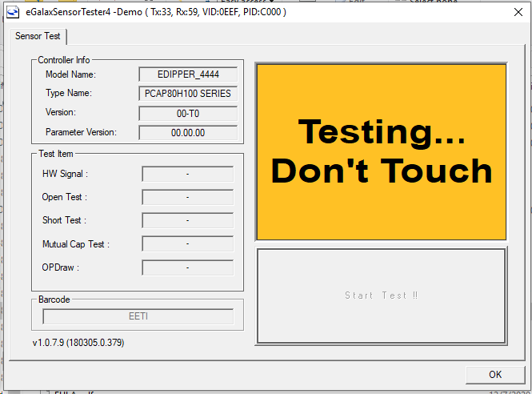Screen dimensions: 532x394
Task: Click the "OPDraw :" label
Action: (x=60, y=267)
